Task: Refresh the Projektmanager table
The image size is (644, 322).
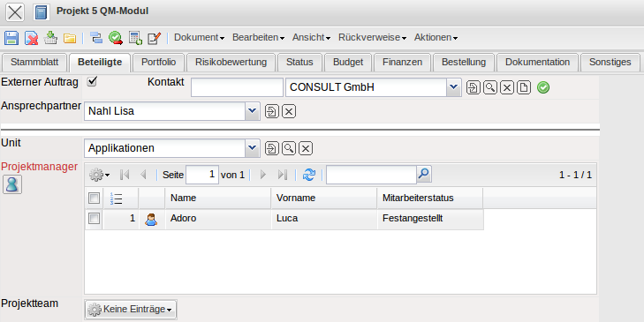Action: click(x=309, y=175)
